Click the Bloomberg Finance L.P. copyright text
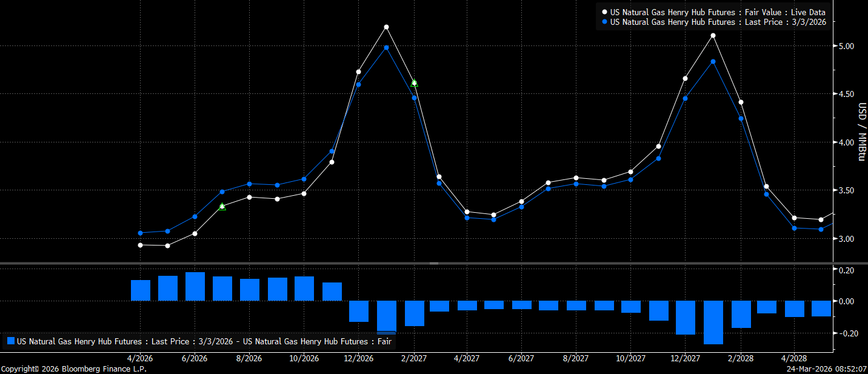 (x=74, y=369)
